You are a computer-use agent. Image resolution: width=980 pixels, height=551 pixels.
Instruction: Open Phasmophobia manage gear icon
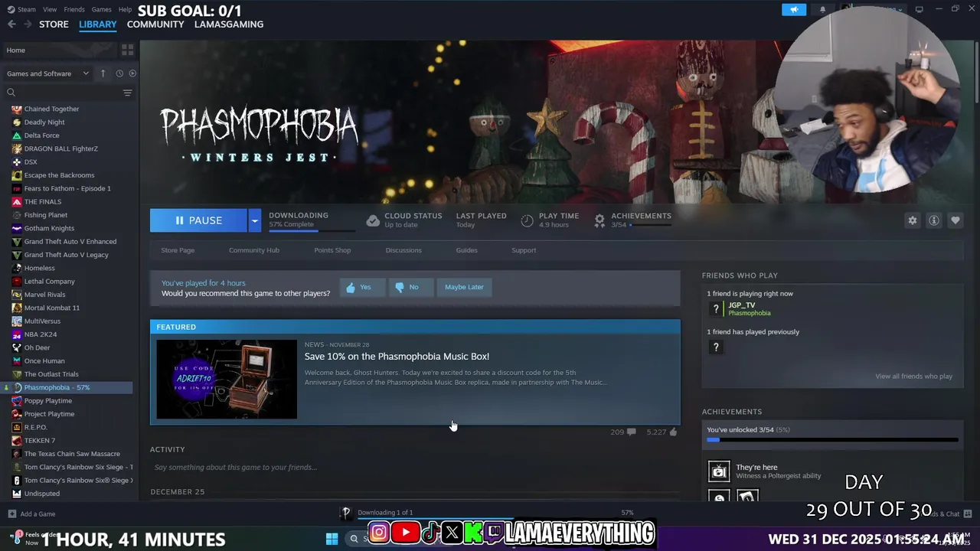click(913, 220)
